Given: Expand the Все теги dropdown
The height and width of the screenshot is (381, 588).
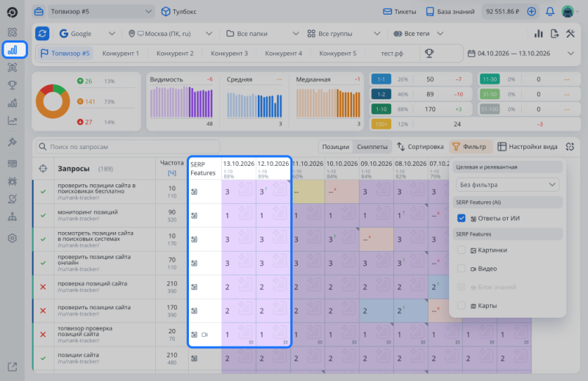Looking at the screenshot, I should coord(418,33).
